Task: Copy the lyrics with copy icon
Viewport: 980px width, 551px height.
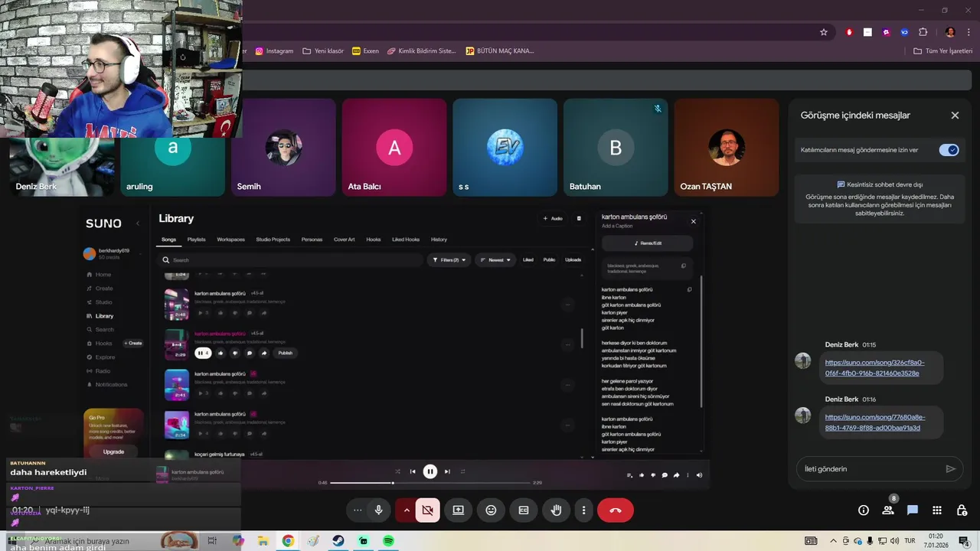Action: pos(690,290)
